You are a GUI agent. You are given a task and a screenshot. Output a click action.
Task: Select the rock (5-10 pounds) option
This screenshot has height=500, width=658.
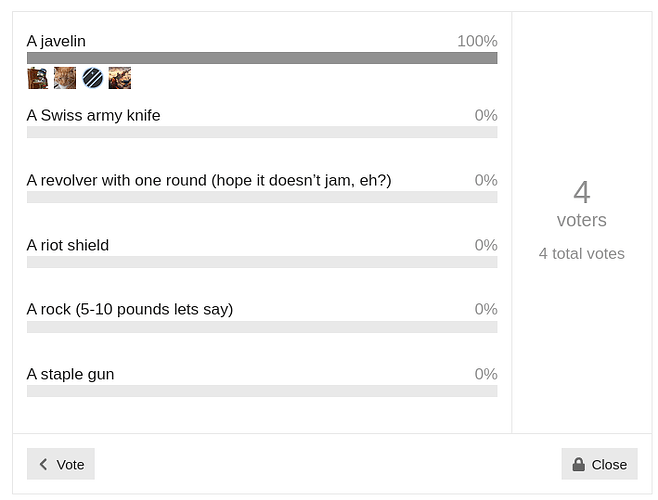pyautogui.click(x=129, y=309)
